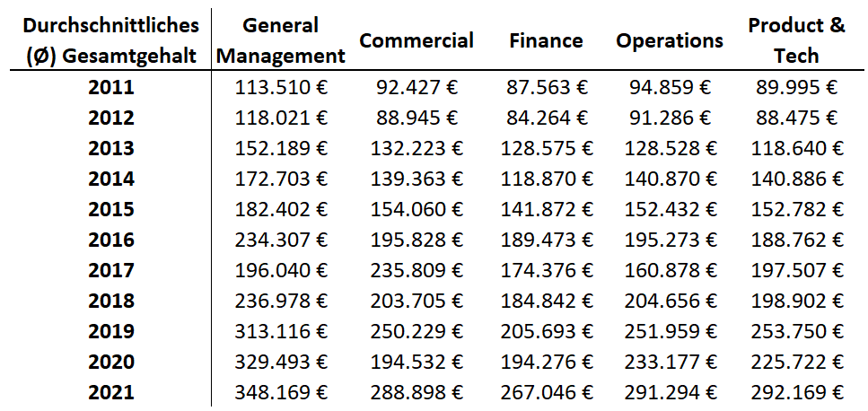Select the 2020 General Management value 329.493 €
The image size is (868, 411).
click(x=281, y=362)
